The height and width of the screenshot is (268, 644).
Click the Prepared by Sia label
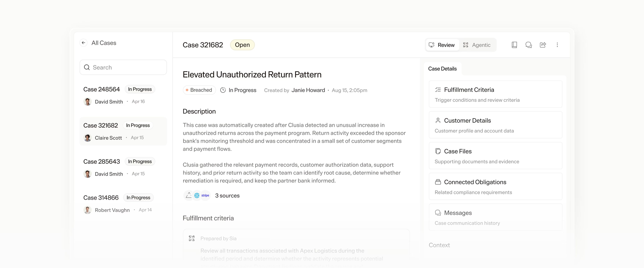[x=219, y=239]
